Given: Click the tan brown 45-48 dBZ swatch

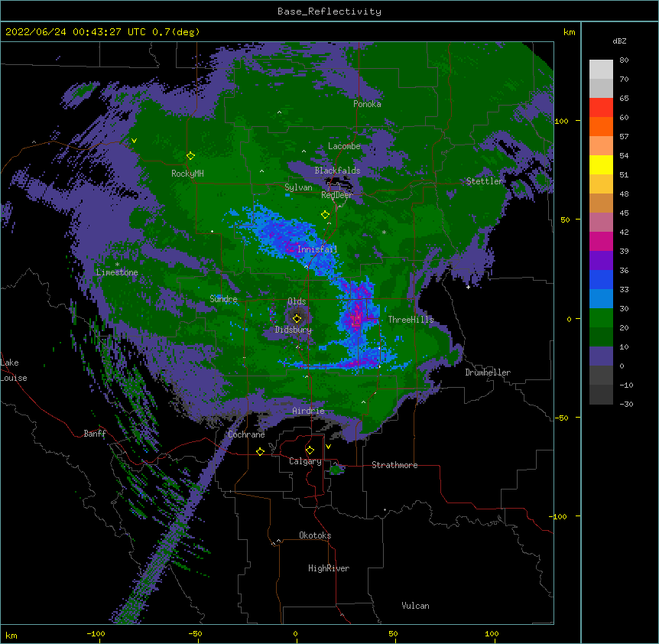Looking at the screenshot, I should (x=601, y=203).
